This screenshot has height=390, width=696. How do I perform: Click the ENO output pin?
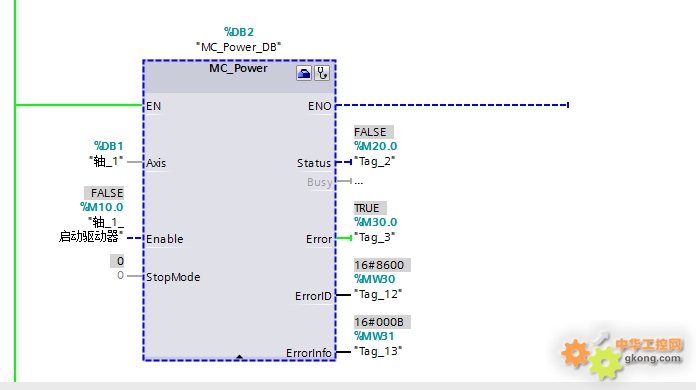(x=320, y=106)
